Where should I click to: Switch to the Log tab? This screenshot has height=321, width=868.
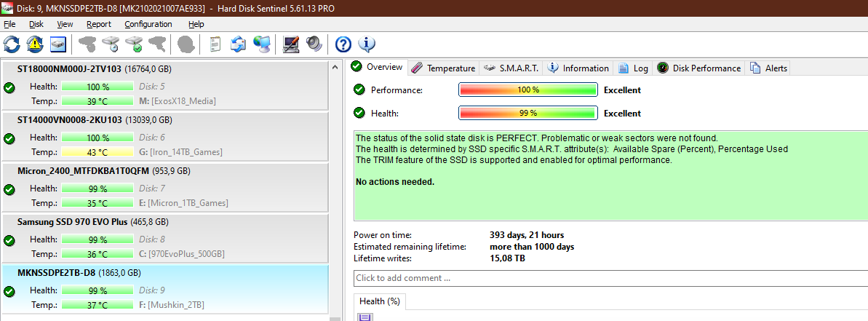click(633, 68)
